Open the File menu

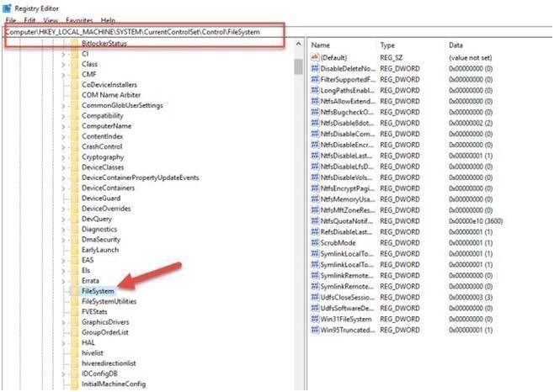(11, 20)
